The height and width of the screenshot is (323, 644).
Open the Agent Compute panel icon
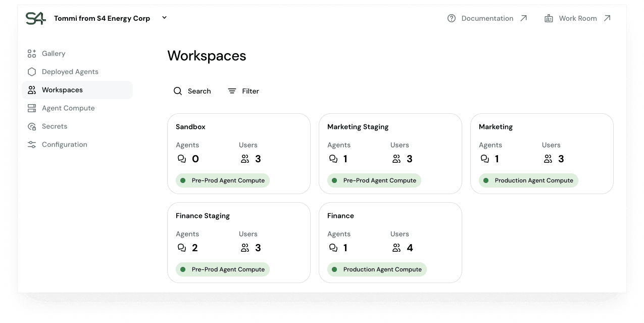click(x=31, y=108)
